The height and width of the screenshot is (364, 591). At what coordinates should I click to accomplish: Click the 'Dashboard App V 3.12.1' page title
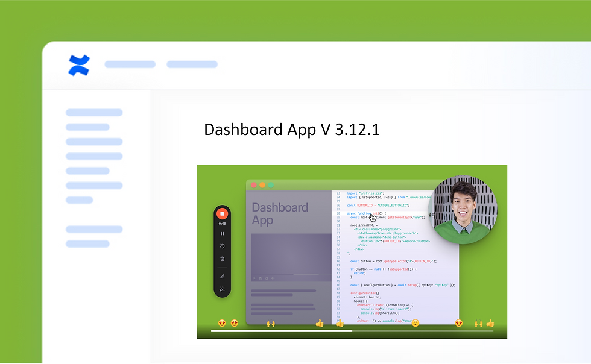[292, 130]
